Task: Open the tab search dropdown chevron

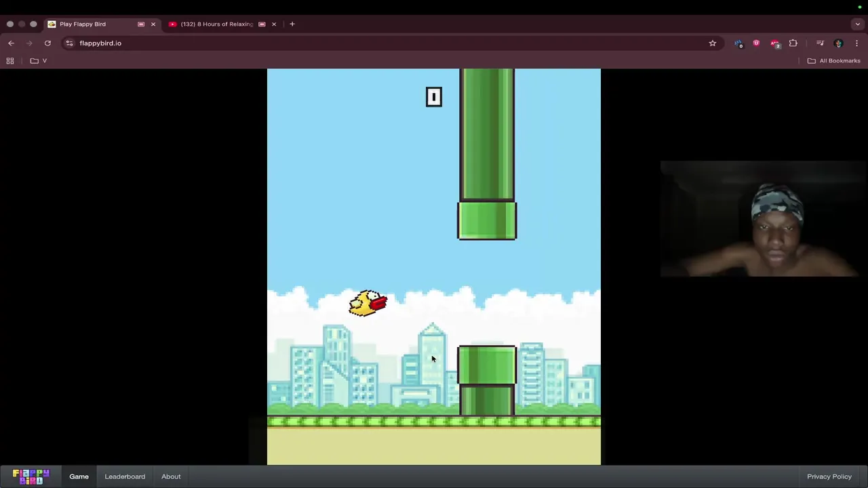Action: click(x=858, y=24)
